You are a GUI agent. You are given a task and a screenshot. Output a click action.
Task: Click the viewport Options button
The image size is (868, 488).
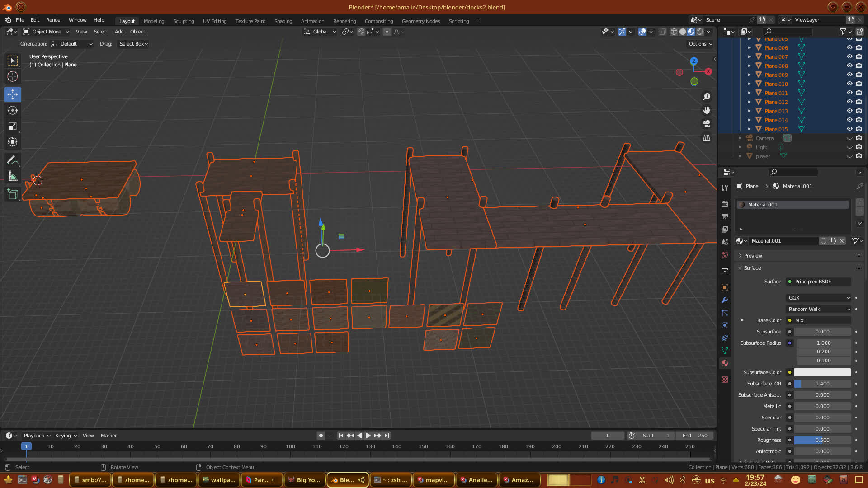pyautogui.click(x=700, y=44)
